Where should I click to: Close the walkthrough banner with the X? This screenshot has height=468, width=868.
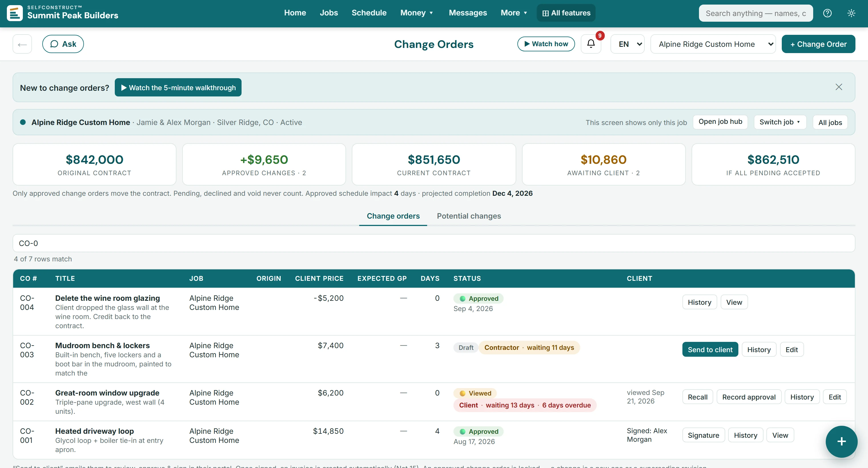pyautogui.click(x=839, y=87)
